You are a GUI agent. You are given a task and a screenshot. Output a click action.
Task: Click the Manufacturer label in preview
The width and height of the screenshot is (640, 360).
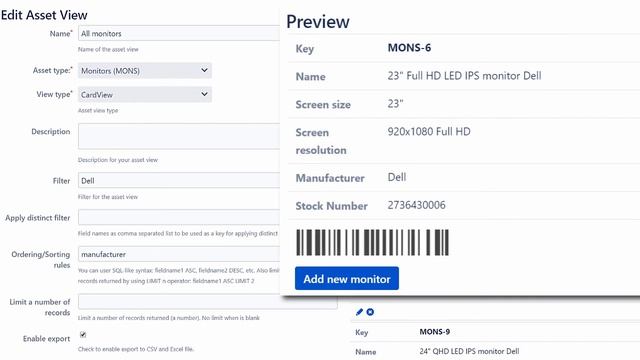coord(330,178)
